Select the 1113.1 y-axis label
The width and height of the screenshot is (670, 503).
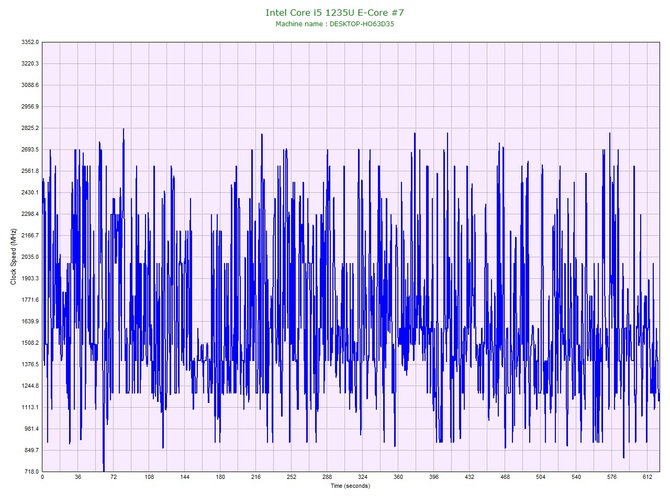30,407
